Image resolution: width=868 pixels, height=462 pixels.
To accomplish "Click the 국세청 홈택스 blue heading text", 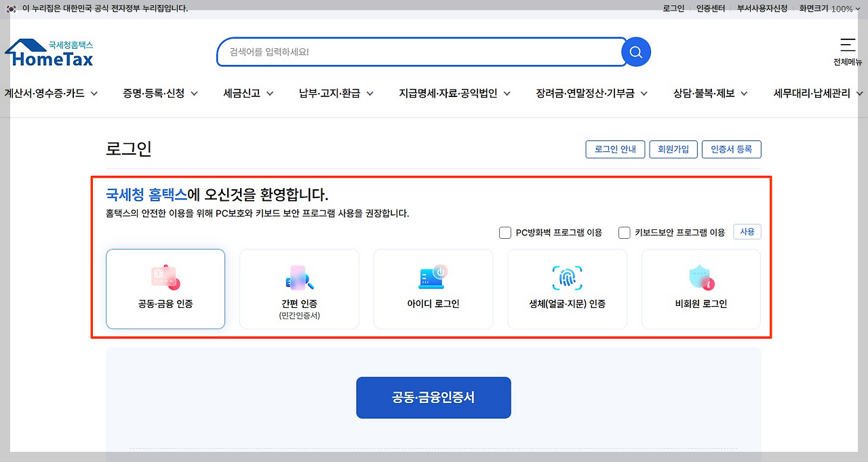I will tap(146, 195).
